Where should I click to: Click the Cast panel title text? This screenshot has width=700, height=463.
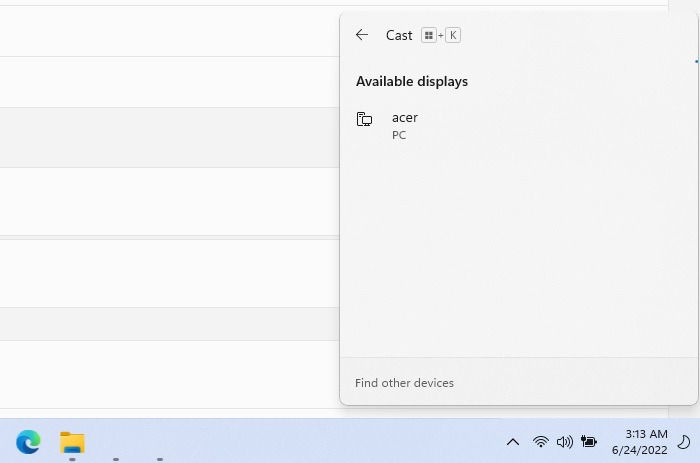point(399,35)
